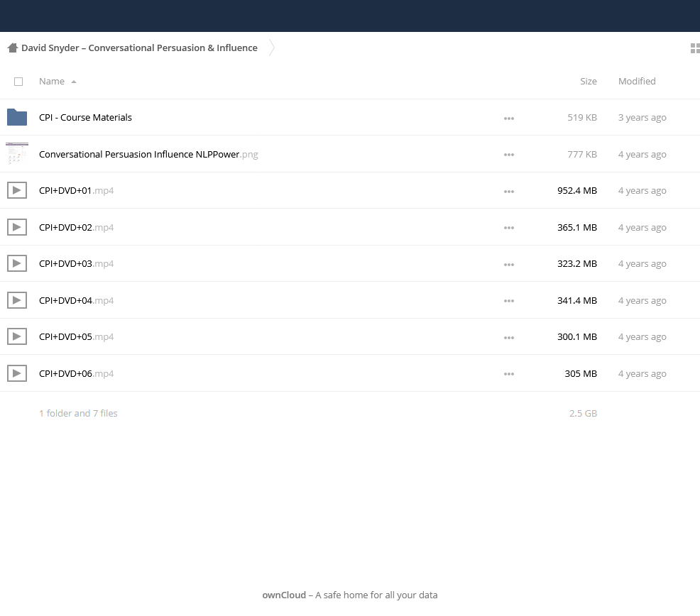Open actions menu for CPI+DVD+04.mp4
The height and width of the screenshot is (616, 700).
tap(509, 302)
